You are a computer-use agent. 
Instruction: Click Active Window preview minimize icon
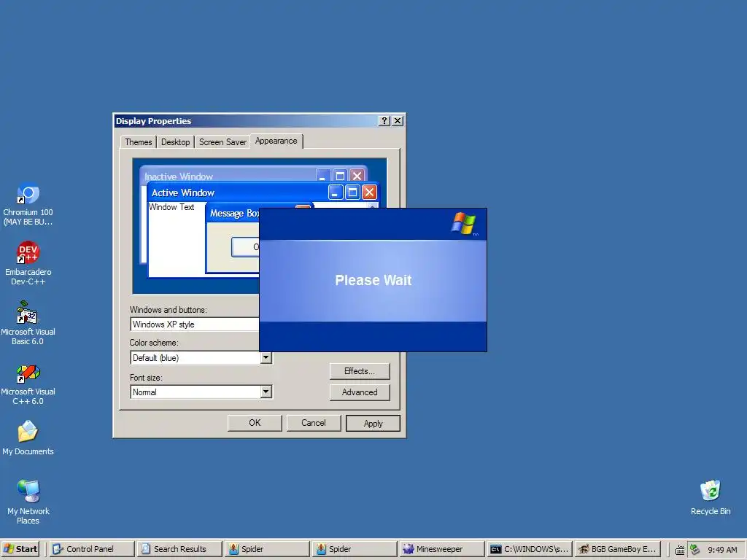point(336,192)
